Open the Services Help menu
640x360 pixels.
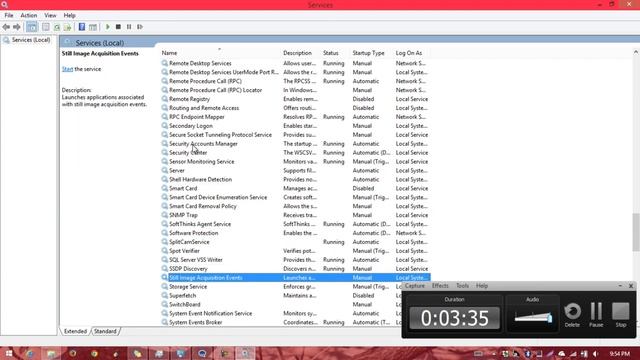69,15
